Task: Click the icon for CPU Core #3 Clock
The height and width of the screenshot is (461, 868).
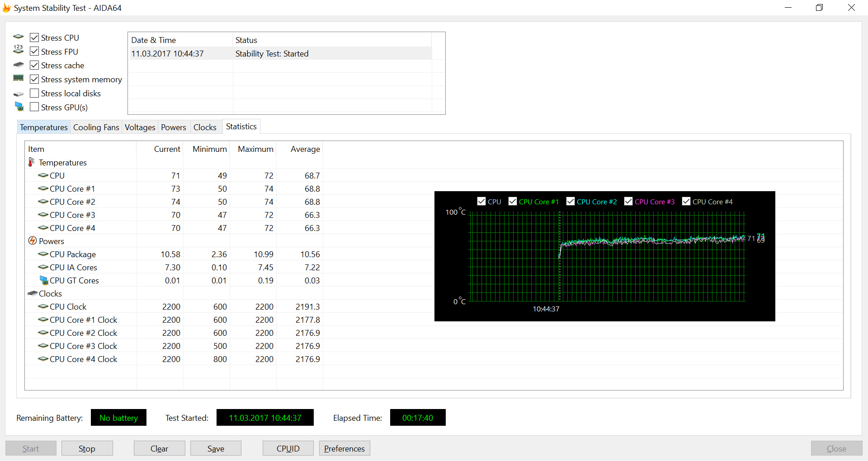Action: 43,346
